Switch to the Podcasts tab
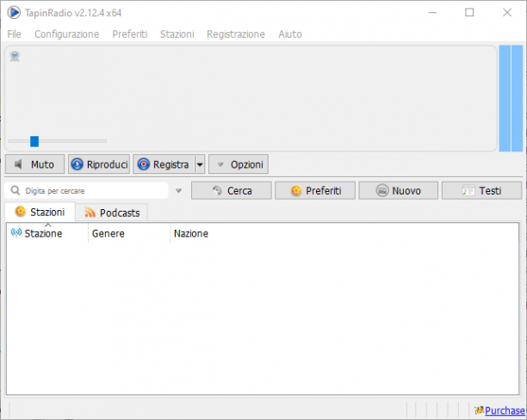The width and height of the screenshot is (527, 420). pos(112,213)
